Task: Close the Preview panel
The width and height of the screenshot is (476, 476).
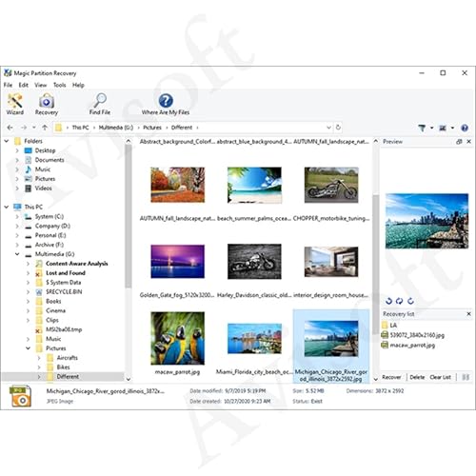Action: 468,142
